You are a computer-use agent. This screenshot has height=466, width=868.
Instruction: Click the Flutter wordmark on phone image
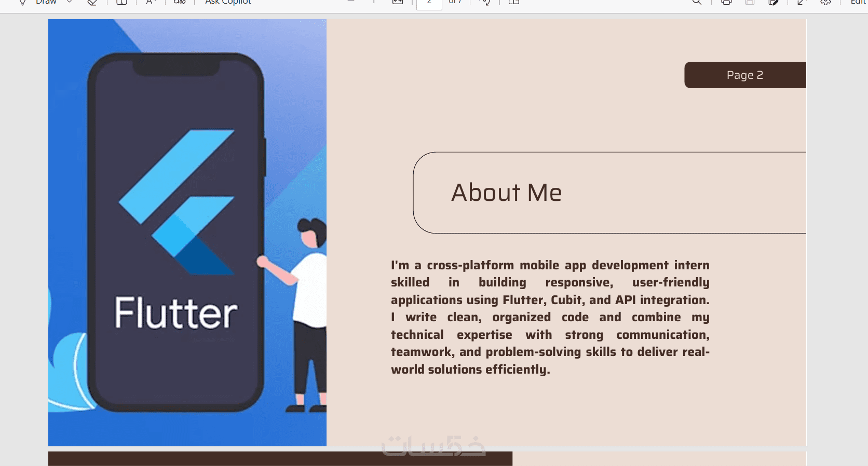(x=176, y=313)
